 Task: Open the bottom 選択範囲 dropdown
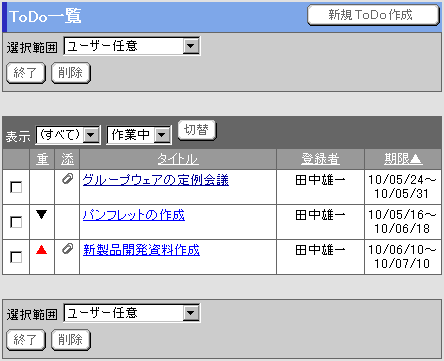pyautogui.click(x=132, y=313)
